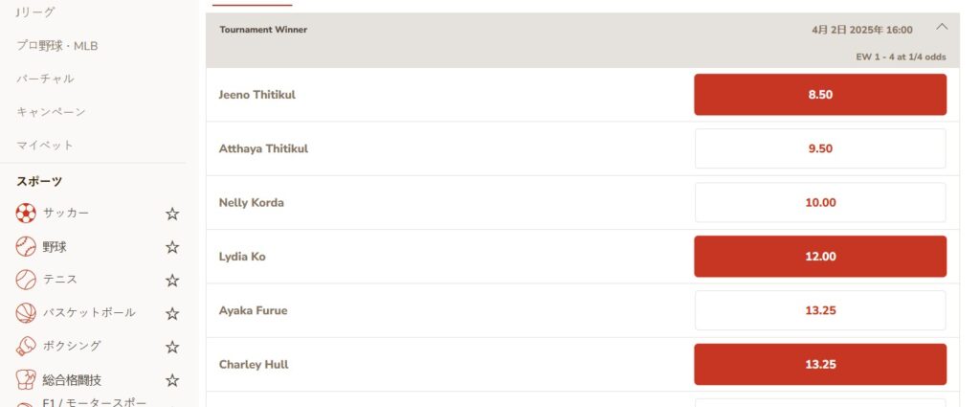980x407 pixels.
Task: Select Nelly Korda odds 10.00
Action: coord(820,202)
